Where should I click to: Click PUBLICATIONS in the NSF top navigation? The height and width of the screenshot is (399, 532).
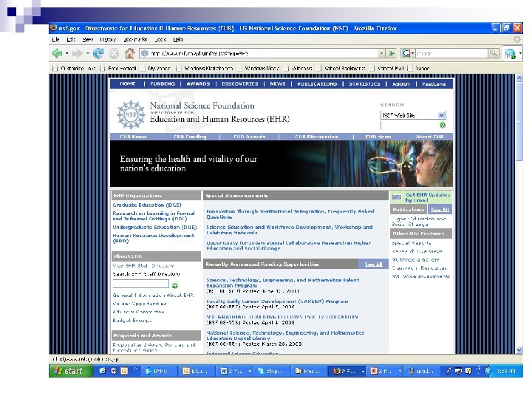tap(317, 83)
